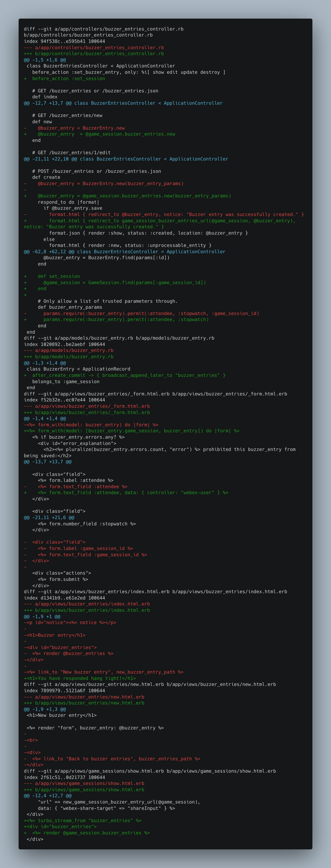Click the removed 'Back to buzzer entries' line
The image size is (331, 868).
[x=112, y=759]
